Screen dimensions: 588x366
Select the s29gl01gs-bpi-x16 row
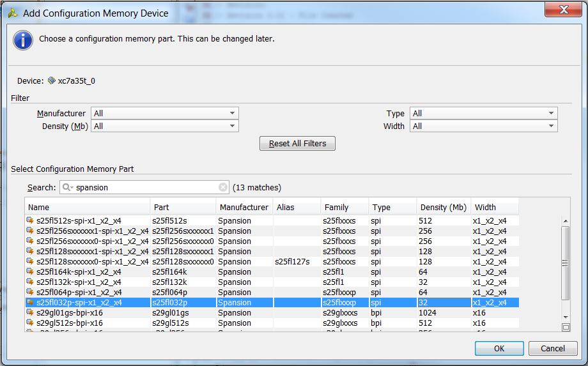coord(272,312)
